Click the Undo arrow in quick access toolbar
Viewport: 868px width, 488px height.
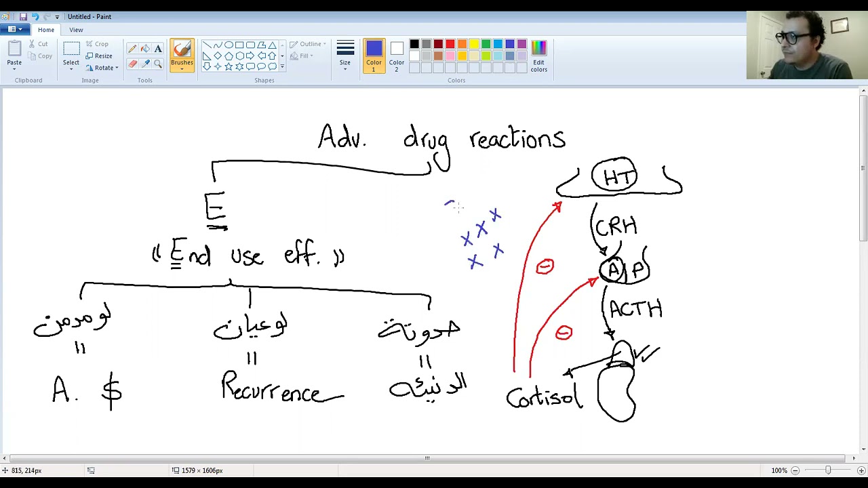point(35,16)
